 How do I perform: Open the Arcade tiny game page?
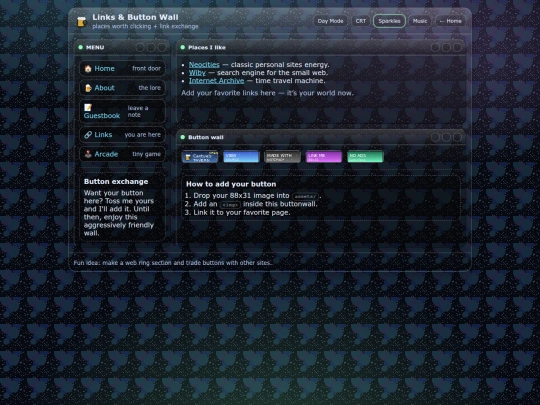tap(122, 154)
